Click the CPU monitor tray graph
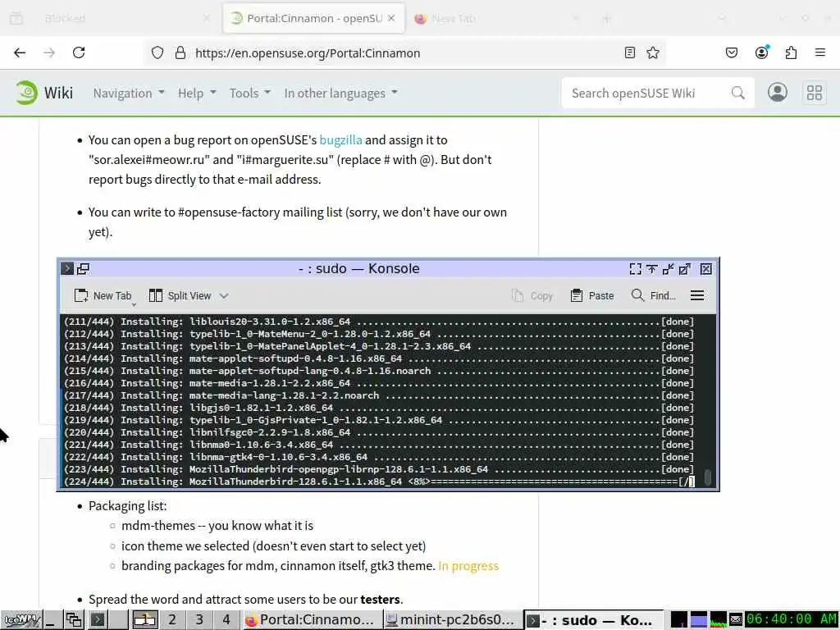Image resolution: width=840 pixels, height=630 pixels. (x=719, y=620)
